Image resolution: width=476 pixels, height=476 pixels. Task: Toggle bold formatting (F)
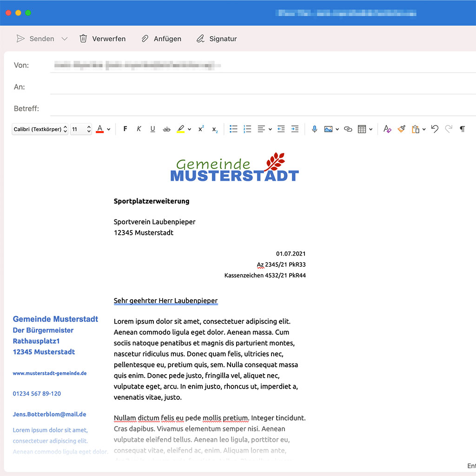(125, 129)
